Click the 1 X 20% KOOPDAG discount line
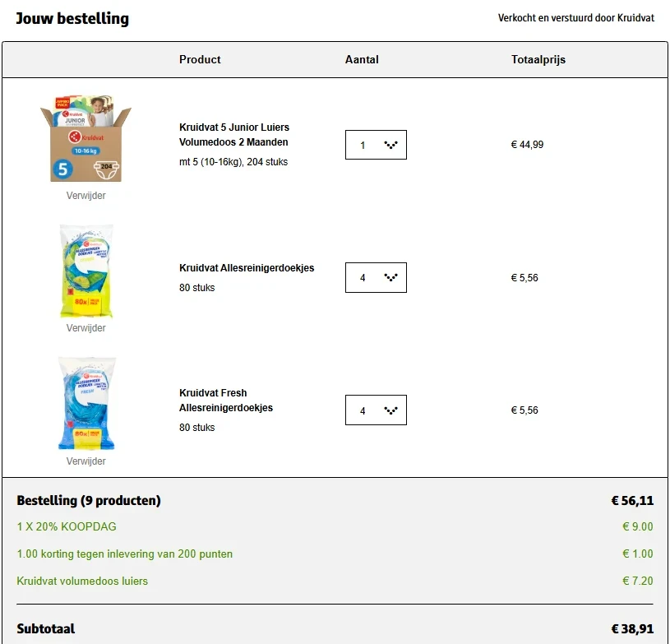Image resolution: width=670 pixels, height=644 pixels. pos(67,526)
